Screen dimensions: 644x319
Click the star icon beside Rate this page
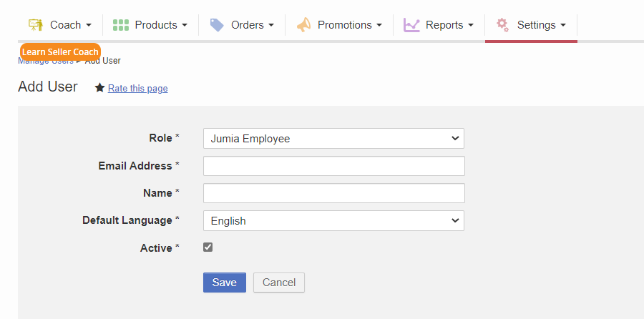coord(99,88)
